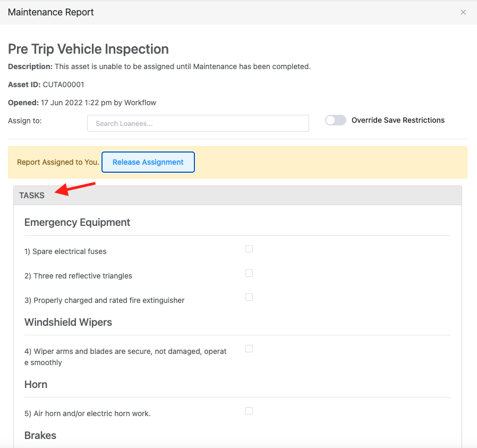Check the Spare electrical fuses checkbox
Image resolution: width=477 pixels, height=448 pixels.
coord(249,249)
